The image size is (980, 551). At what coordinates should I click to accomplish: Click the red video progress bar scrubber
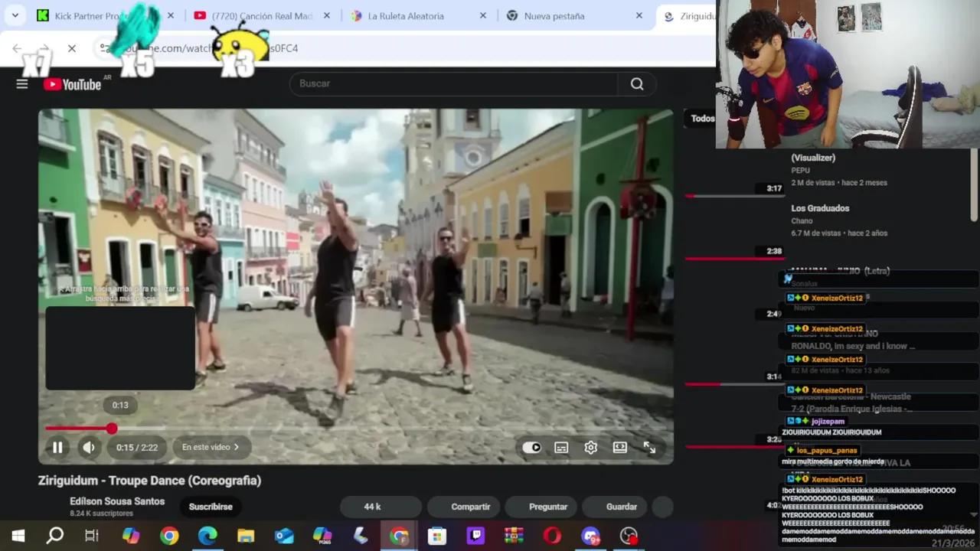pyautogui.click(x=112, y=429)
